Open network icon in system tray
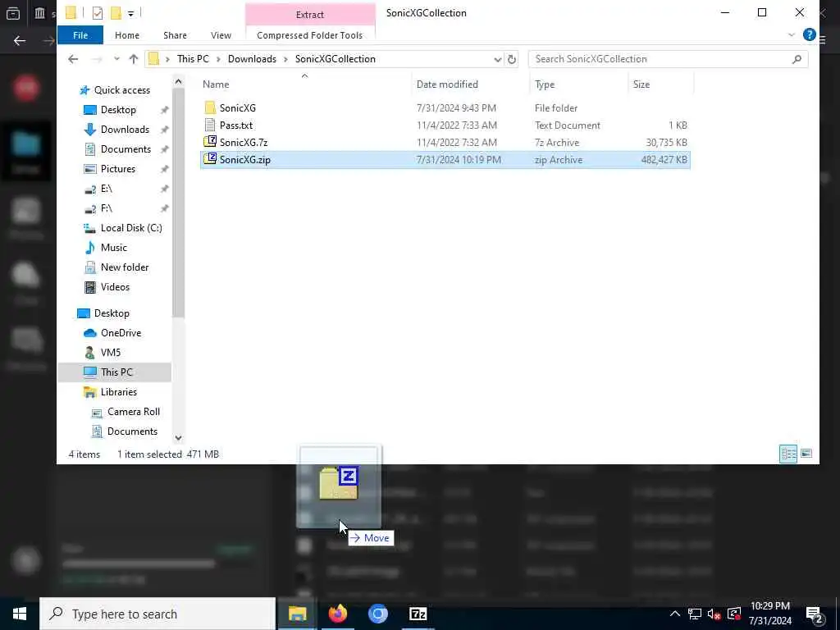840x630 pixels. coord(695,614)
